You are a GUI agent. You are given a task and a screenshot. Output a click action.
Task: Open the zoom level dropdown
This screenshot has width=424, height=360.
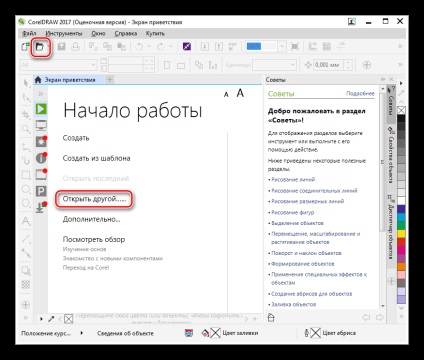(282, 47)
